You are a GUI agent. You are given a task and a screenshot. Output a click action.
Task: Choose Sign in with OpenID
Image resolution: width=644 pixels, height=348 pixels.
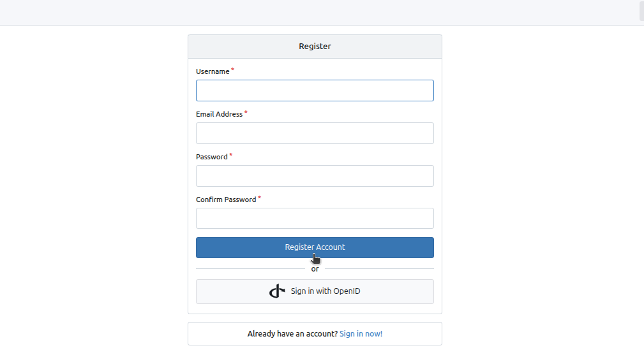pos(315,292)
